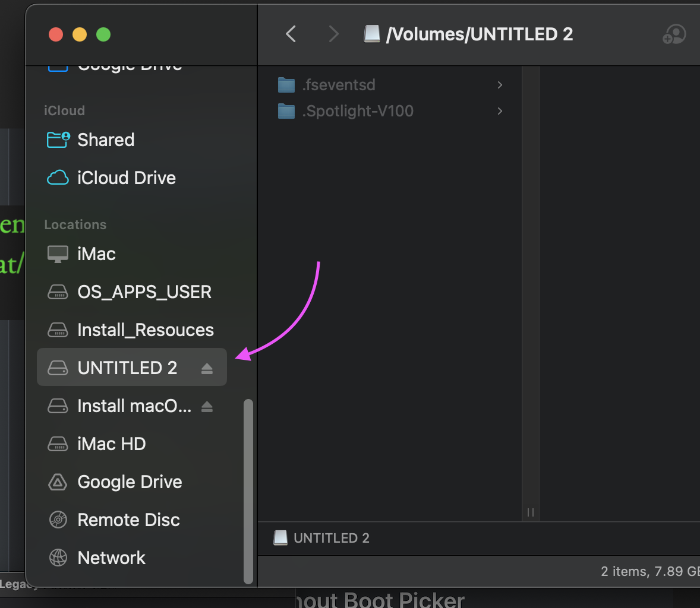Click UNTITLED 2 in the path bar

(321, 538)
